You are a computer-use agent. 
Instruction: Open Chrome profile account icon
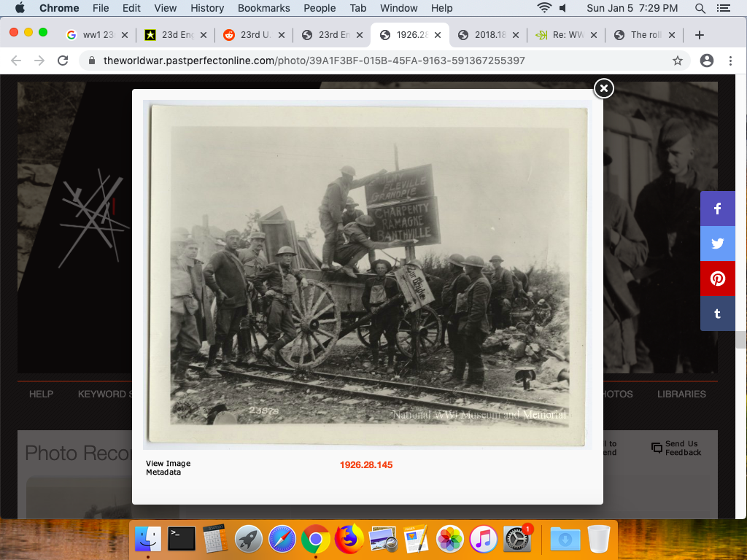click(706, 61)
